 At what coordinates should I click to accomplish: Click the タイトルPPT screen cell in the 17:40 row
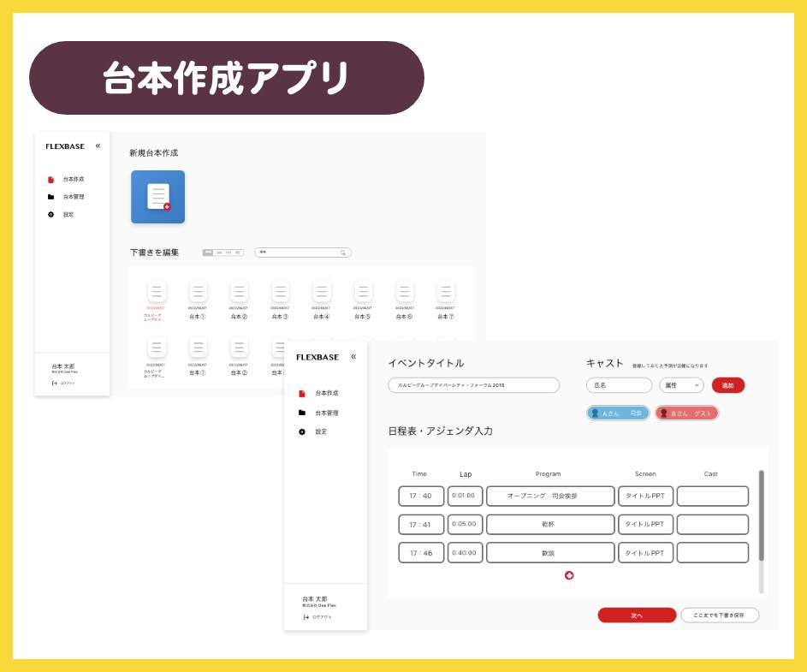point(645,496)
